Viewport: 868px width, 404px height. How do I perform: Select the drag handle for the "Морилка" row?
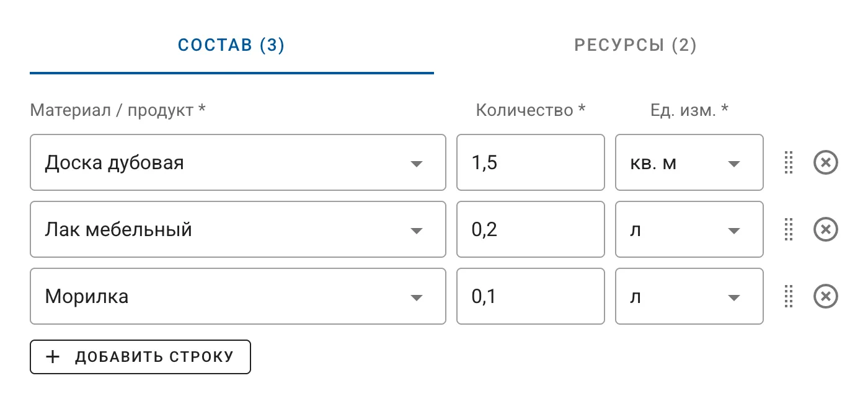tap(789, 296)
